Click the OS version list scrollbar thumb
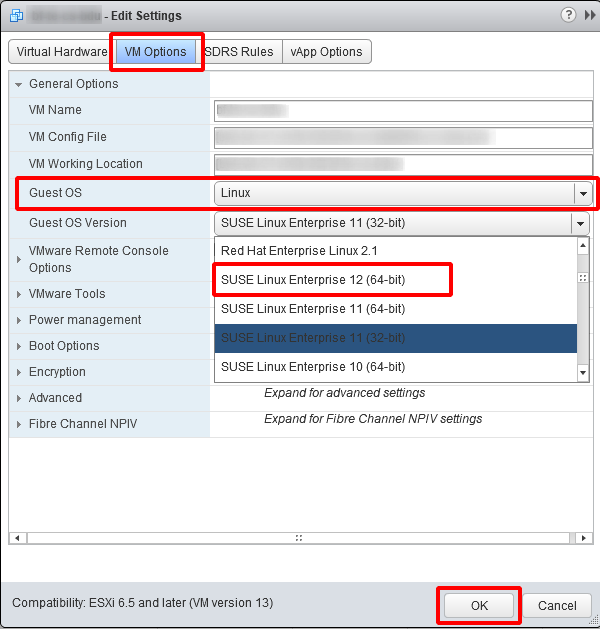This screenshot has width=600, height=629. (583, 278)
